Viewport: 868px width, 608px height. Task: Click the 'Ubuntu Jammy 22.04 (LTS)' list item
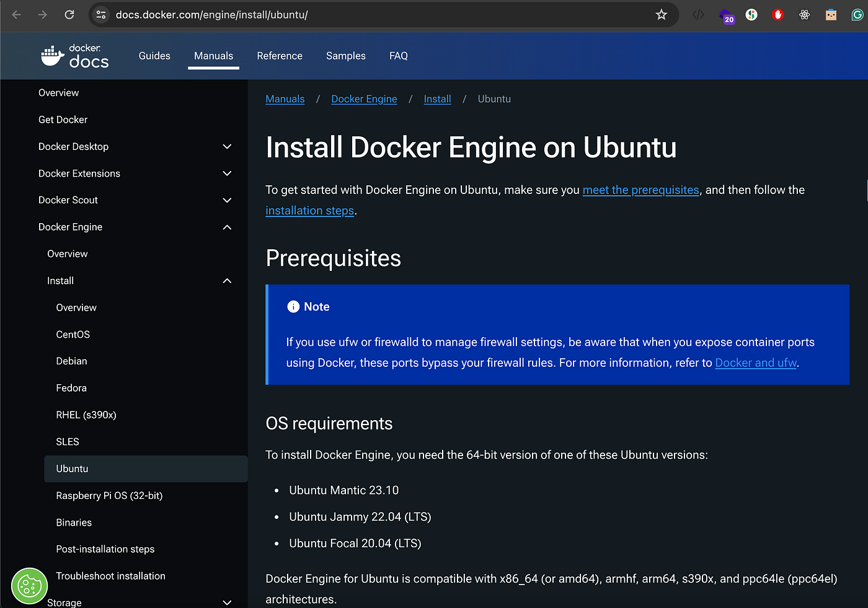[360, 517]
